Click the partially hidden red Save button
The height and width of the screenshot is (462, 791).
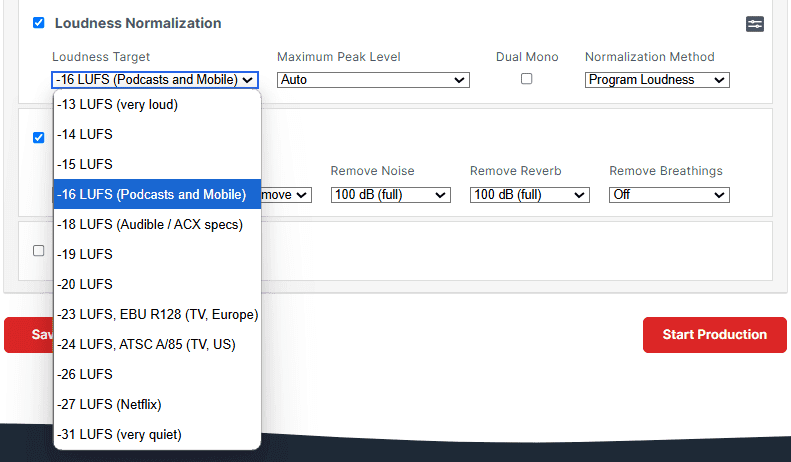coord(29,335)
